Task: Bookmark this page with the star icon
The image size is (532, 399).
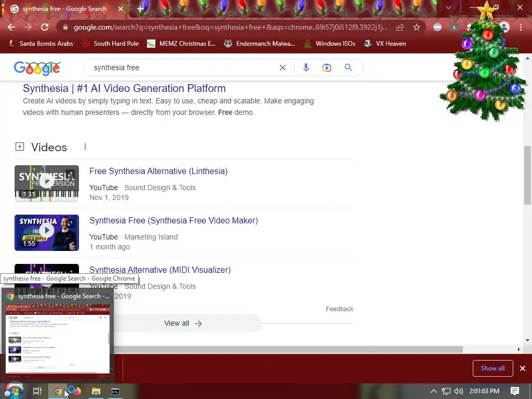Action: [x=417, y=27]
